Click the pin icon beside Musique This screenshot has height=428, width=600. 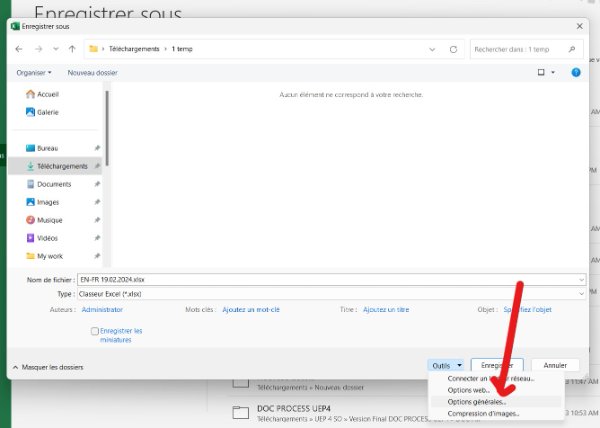[x=97, y=220]
